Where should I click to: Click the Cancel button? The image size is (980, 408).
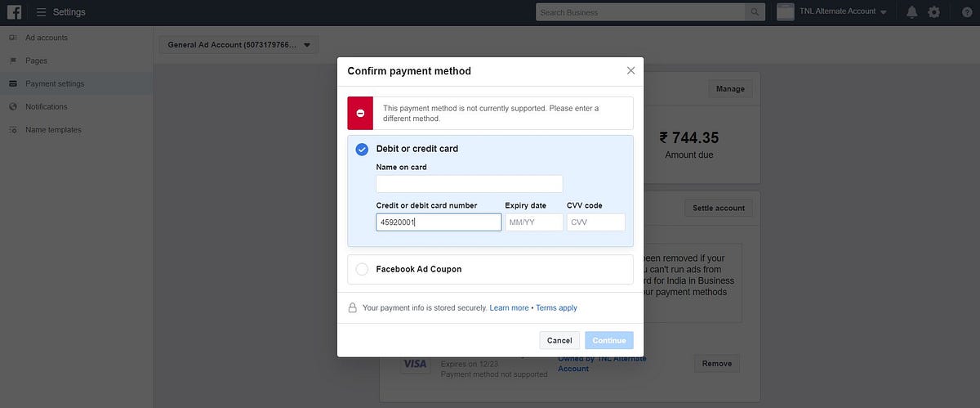pos(559,340)
